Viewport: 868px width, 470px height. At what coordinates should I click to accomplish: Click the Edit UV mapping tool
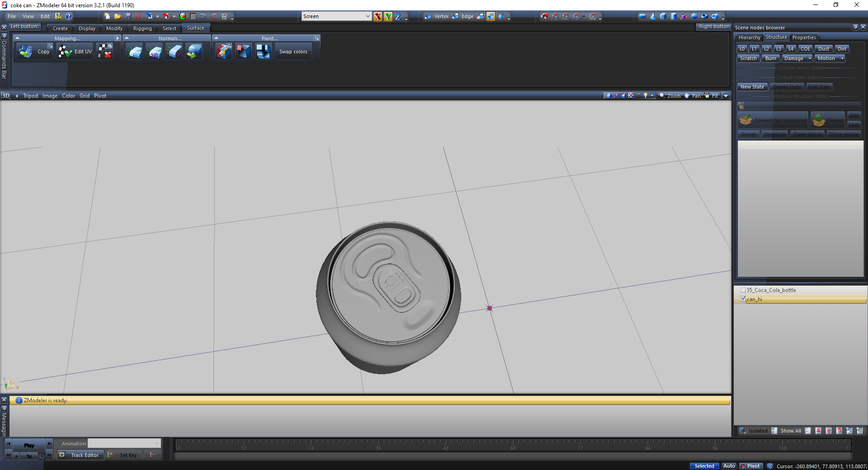[75, 52]
